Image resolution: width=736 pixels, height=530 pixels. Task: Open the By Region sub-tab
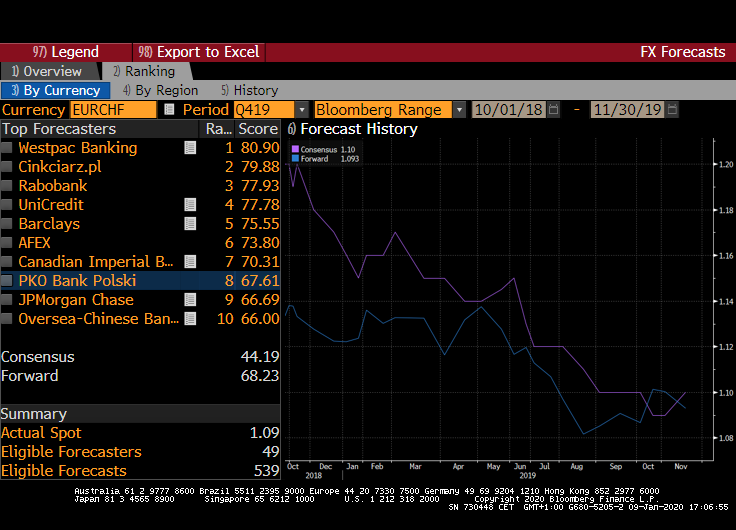coord(159,90)
